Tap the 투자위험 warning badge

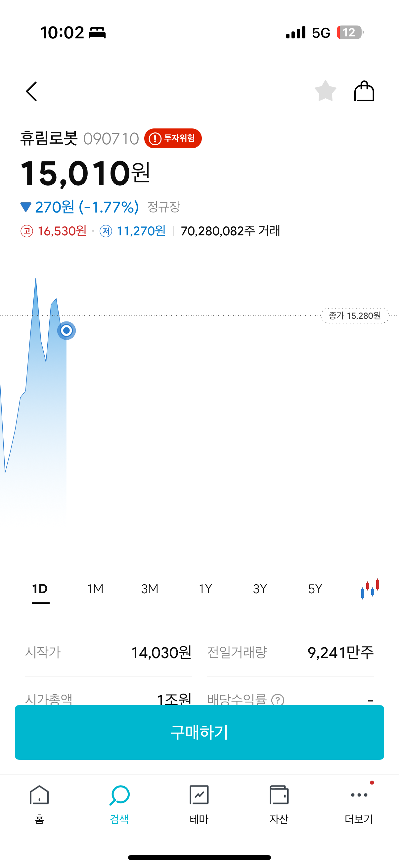[173, 138]
